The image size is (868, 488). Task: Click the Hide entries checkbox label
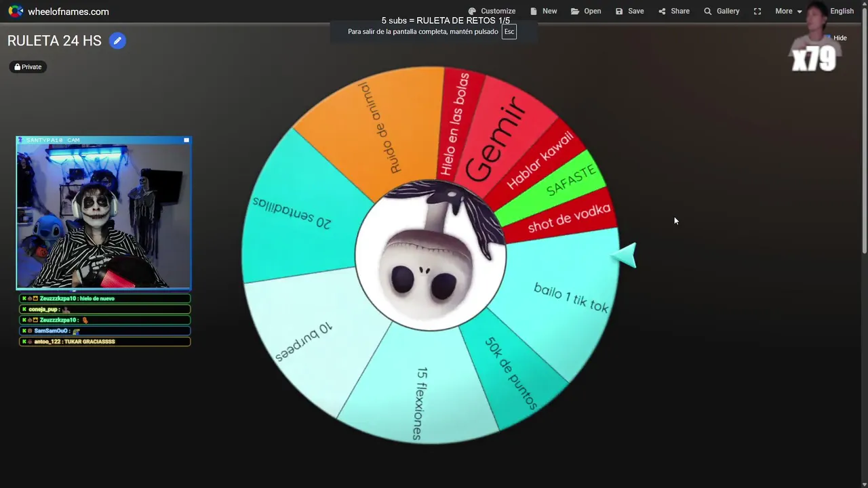840,38
